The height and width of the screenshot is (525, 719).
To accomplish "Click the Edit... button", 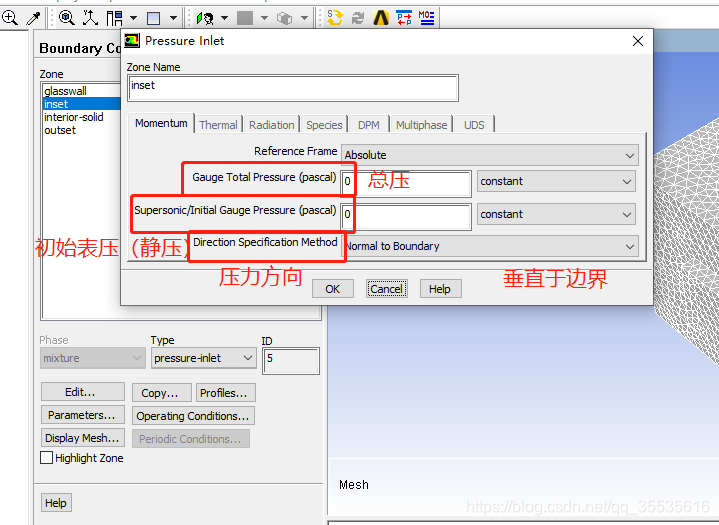I will [83, 392].
